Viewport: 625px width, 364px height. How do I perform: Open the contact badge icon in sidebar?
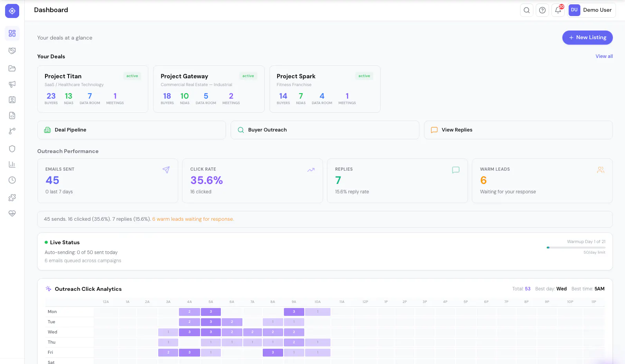pyautogui.click(x=12, y=100)
